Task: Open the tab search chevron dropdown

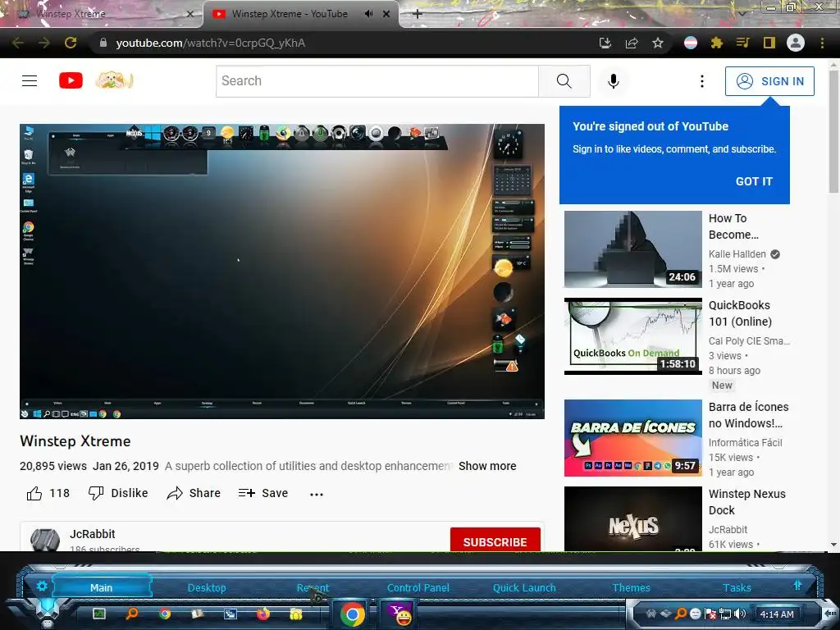Action: [742, 14]
